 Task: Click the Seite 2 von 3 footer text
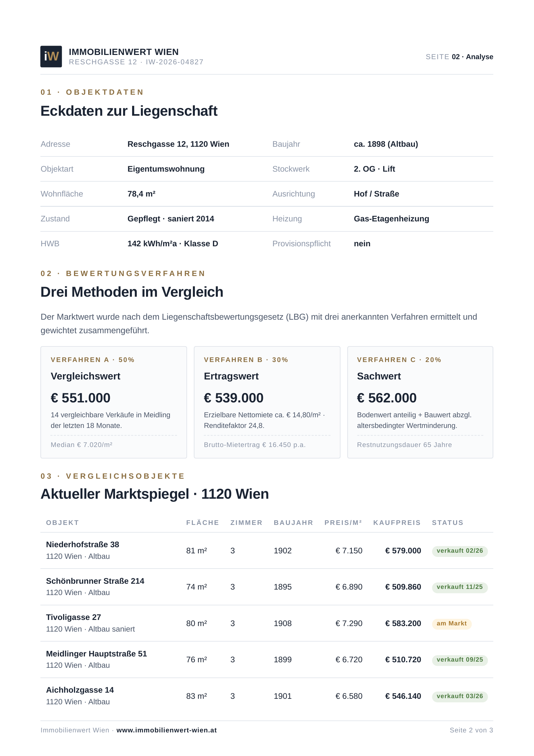click(471, 730)
